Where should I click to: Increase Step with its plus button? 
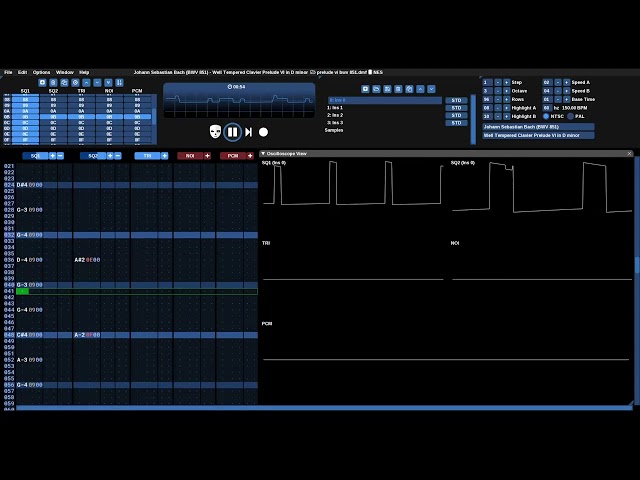pos(507,82)
